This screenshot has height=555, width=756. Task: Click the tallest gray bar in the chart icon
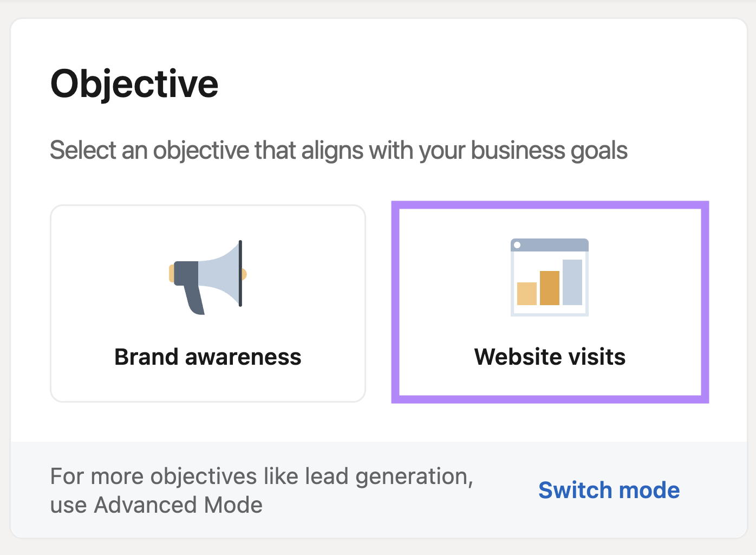coord(572,282)
